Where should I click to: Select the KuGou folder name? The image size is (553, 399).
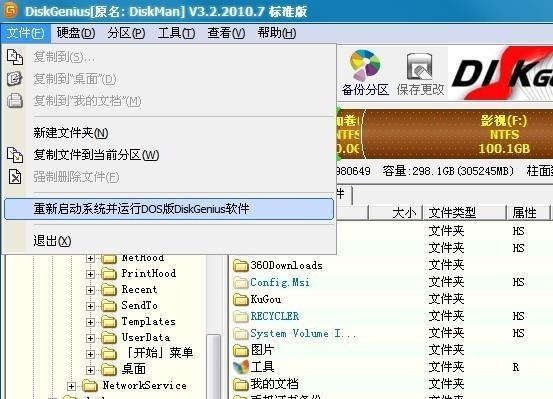266,299
